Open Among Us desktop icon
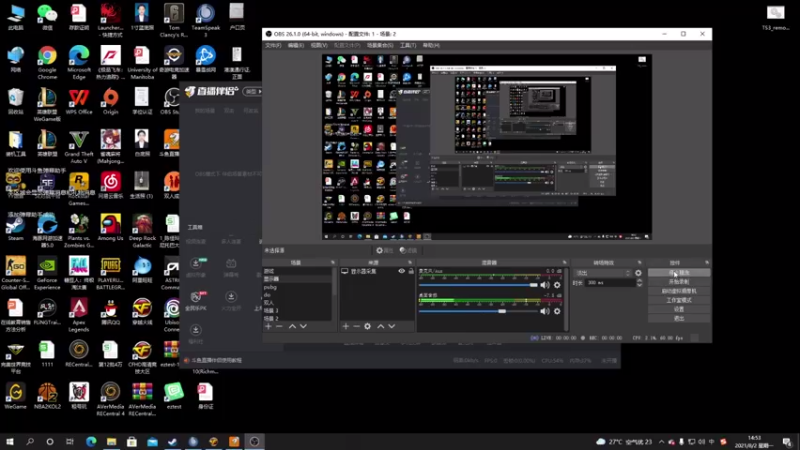This screenshot has height=450, width=800. coord(110,228)
